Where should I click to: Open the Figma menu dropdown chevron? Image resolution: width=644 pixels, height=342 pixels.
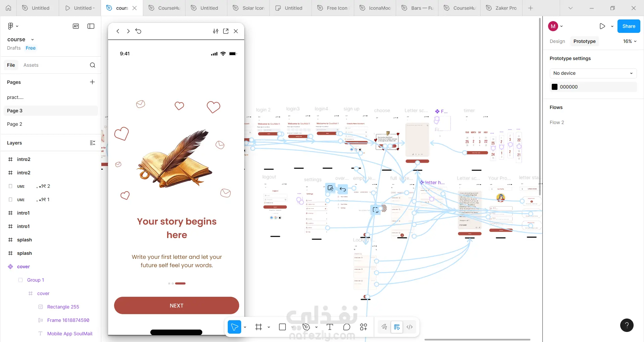17,26
